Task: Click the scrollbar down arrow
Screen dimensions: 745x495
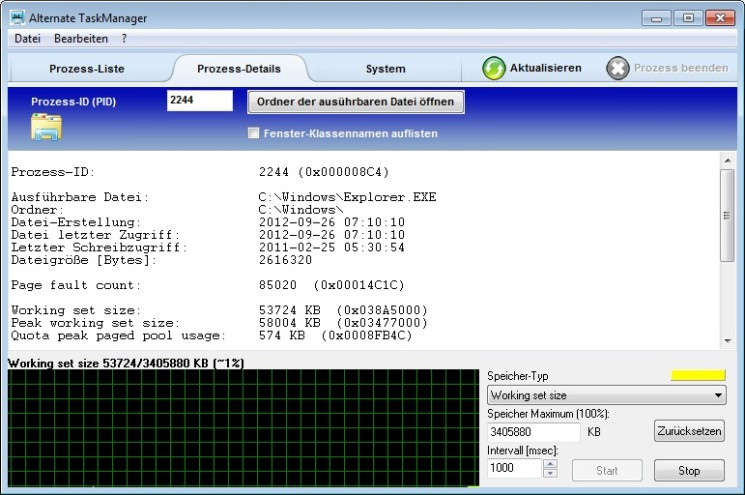Action: coord(727,341)
